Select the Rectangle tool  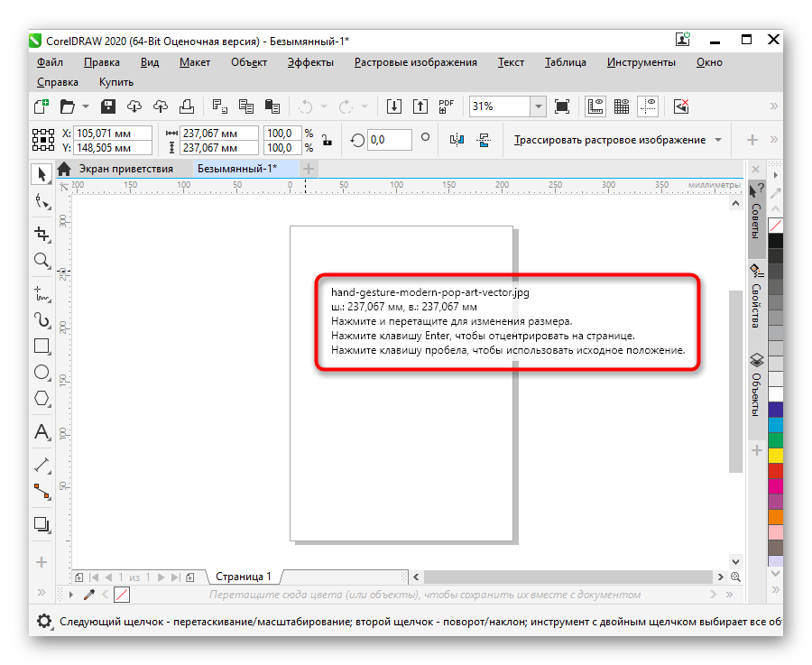[x=42, y=346]
